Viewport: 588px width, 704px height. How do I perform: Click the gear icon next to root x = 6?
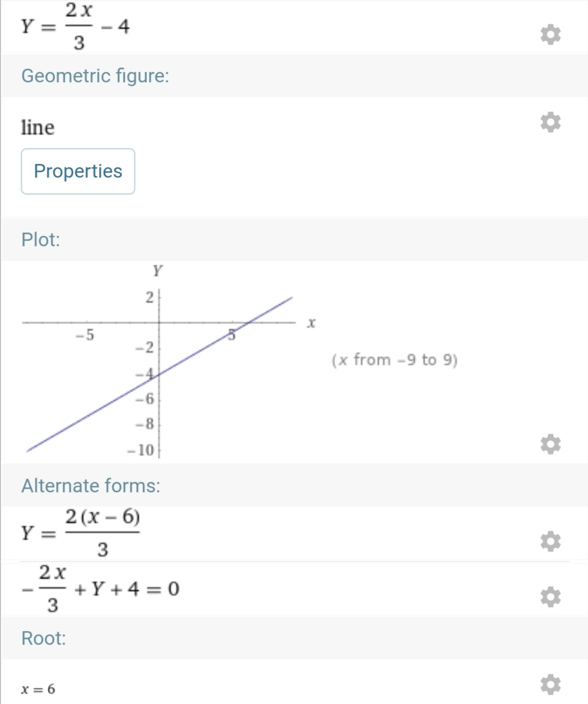[550, 684]
